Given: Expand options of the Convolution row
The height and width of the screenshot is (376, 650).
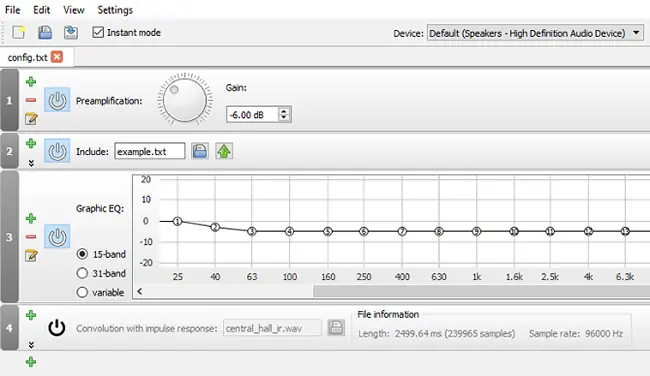Looking at the screenshot, I should click(31, 345).
